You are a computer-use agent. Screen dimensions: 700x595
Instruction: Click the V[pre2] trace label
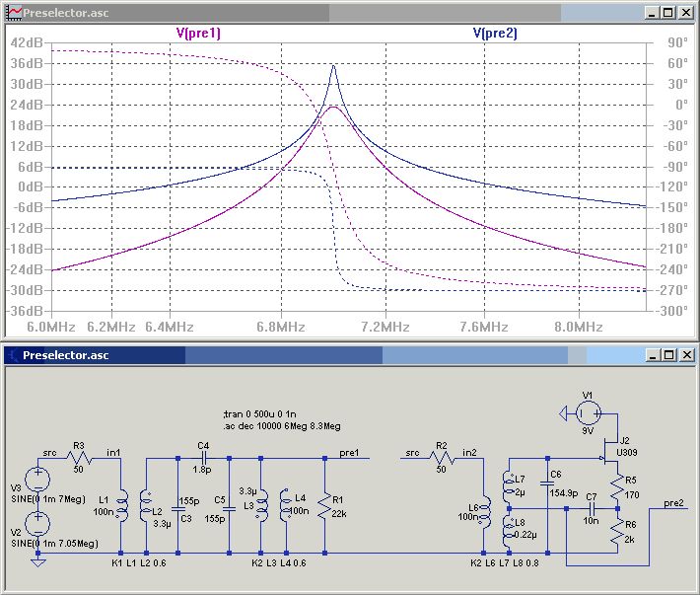495,33
